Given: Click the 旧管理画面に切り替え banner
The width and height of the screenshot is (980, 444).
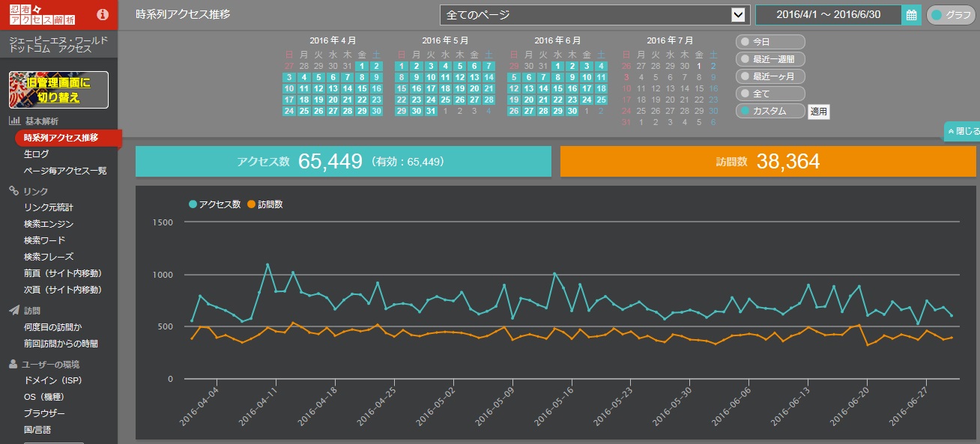Looking at the screenshot, I should tap(58, 90).
